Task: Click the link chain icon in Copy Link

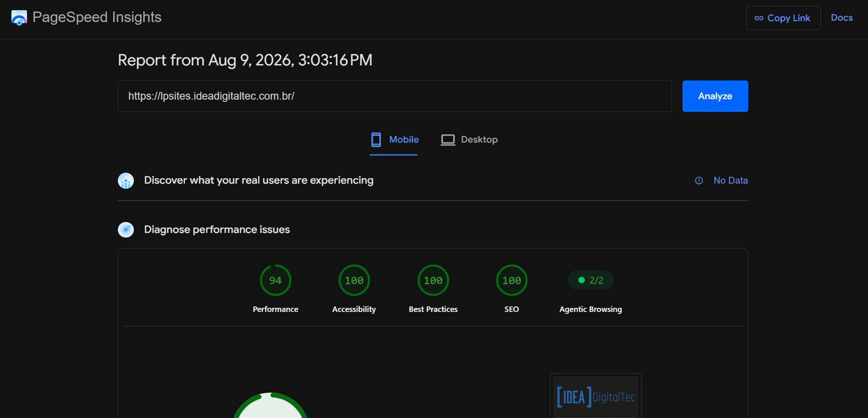Action: tap(759, 18)
